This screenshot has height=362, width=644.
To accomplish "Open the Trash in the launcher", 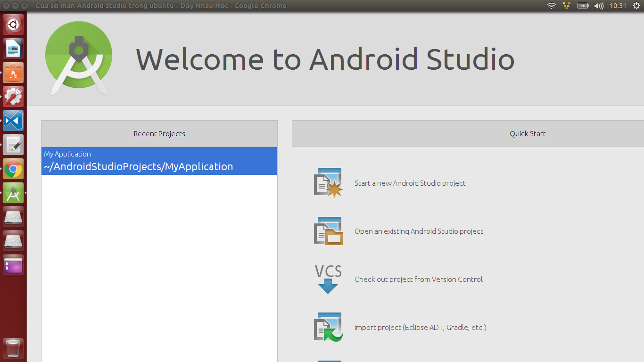I will pos(13,348).
